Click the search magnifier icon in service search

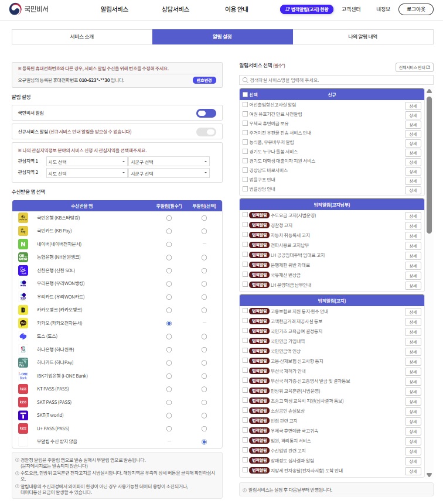tap(245, 80)
